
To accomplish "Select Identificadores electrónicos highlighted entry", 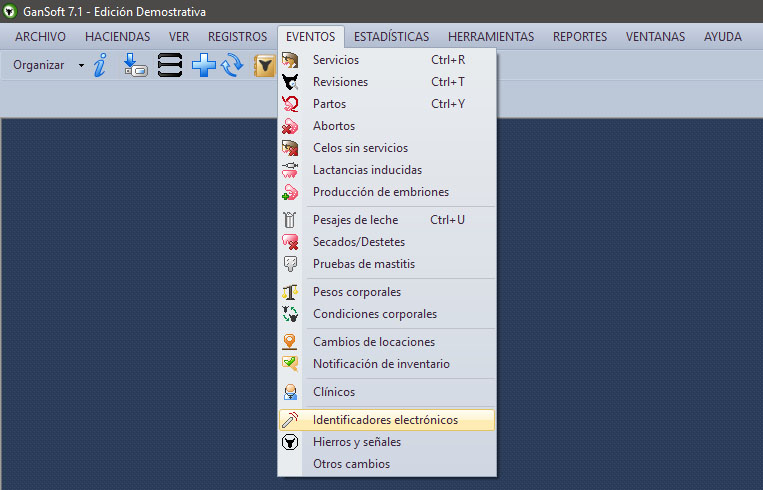I will 387,419.
